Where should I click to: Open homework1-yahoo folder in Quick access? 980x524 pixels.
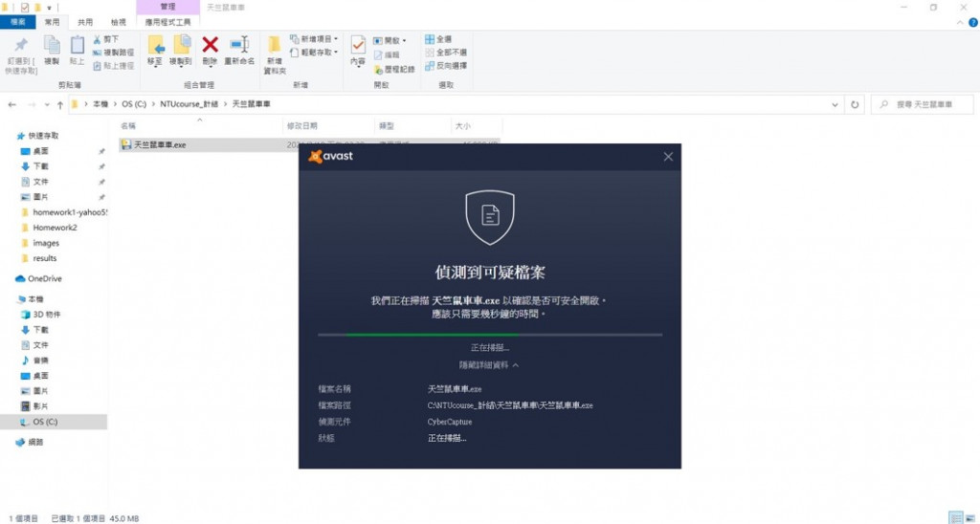[x=64, y=212]
